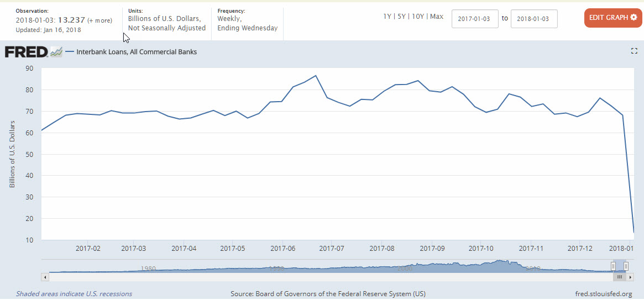644x300 pixels.
Task: Click the 1980 area in the timeline navigator
Action: point(148,269)
